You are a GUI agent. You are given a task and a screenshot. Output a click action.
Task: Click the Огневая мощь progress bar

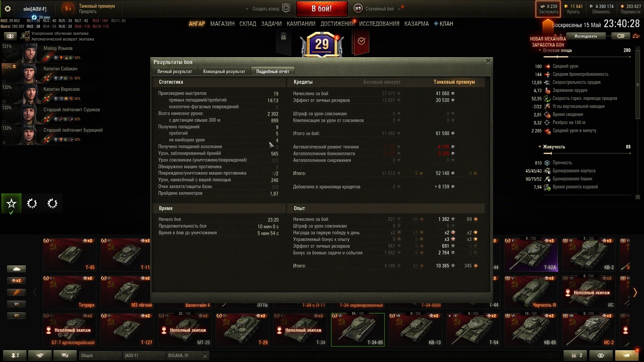[587, 57]
